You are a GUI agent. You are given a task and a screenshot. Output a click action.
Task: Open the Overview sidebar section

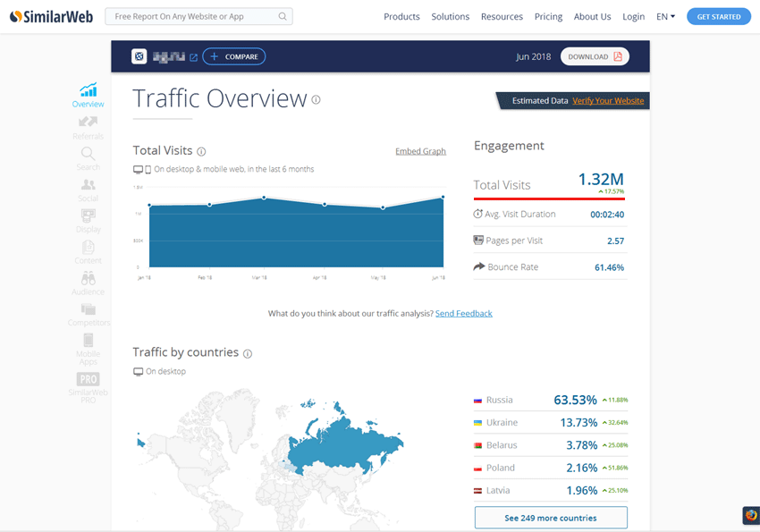(x=89, y=95)
